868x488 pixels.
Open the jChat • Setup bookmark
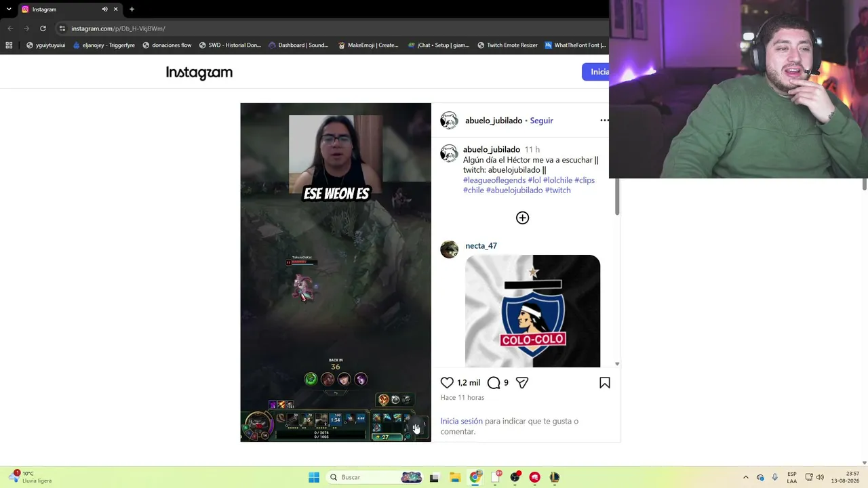pos(439,45)
